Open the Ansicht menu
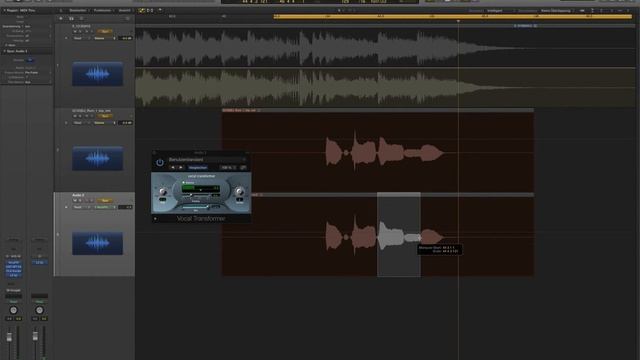Image resolution: width=640 pixels, height=360 pixels. 124,10
